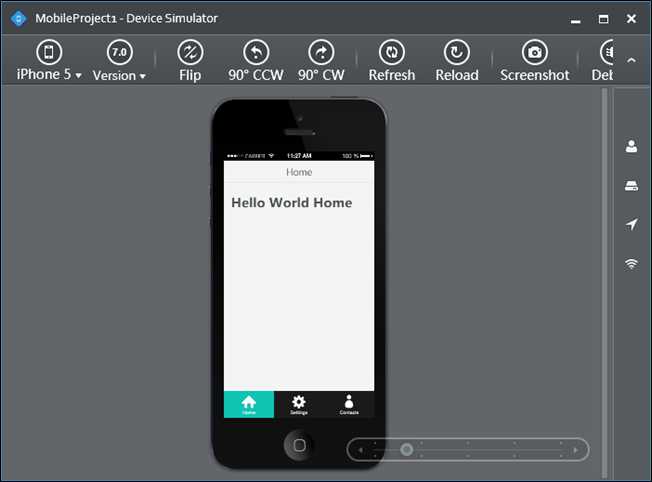Click the Device Simulator app logo
This screenshot has width=652, height=482.
click(18, 18)
